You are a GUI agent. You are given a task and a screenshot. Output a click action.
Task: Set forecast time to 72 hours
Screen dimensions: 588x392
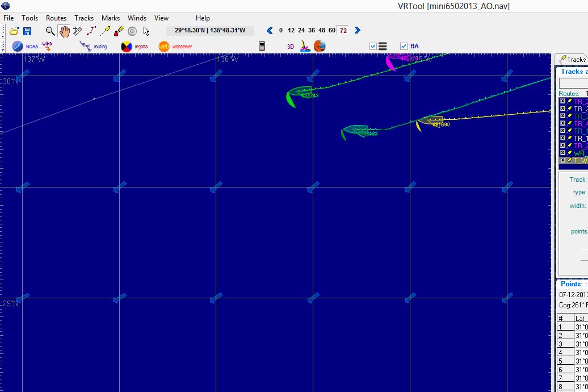(x=343, y=31)
